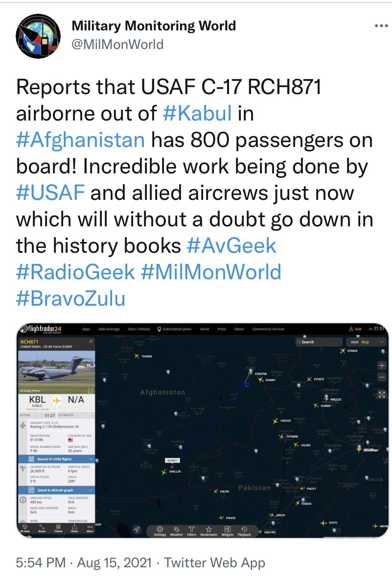Zoom out with the map minus button
392x581 pixels.
[382, 377]
